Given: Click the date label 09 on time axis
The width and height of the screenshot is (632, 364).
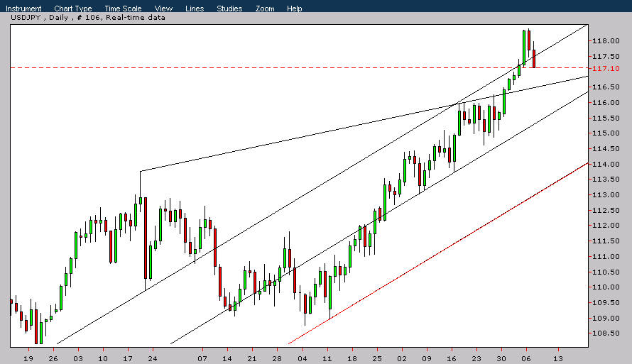Looking at the screenshot, I should point(427,359).
